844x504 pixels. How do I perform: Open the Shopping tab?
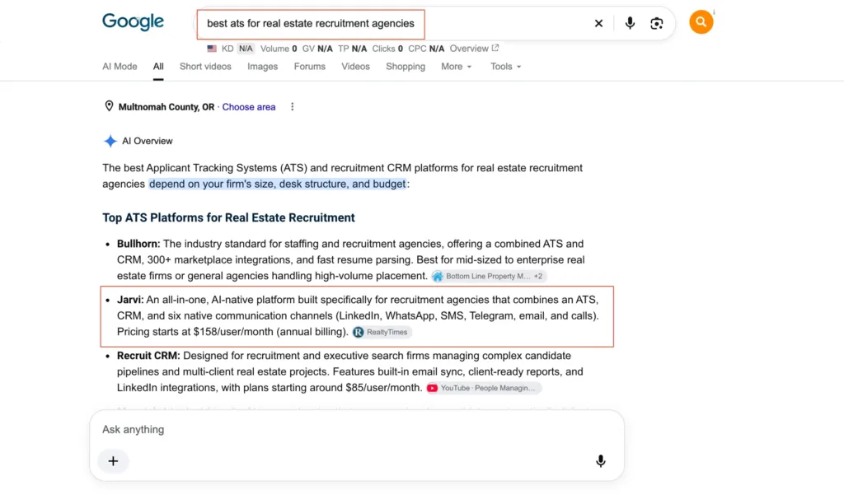pyautogui.click(x=406, y=67)
